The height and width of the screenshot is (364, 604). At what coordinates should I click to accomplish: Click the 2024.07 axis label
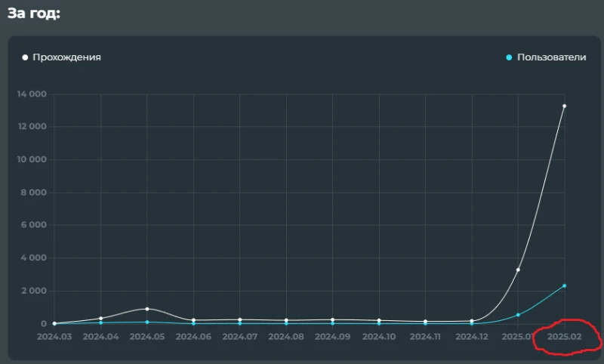[x=240, y=337]
